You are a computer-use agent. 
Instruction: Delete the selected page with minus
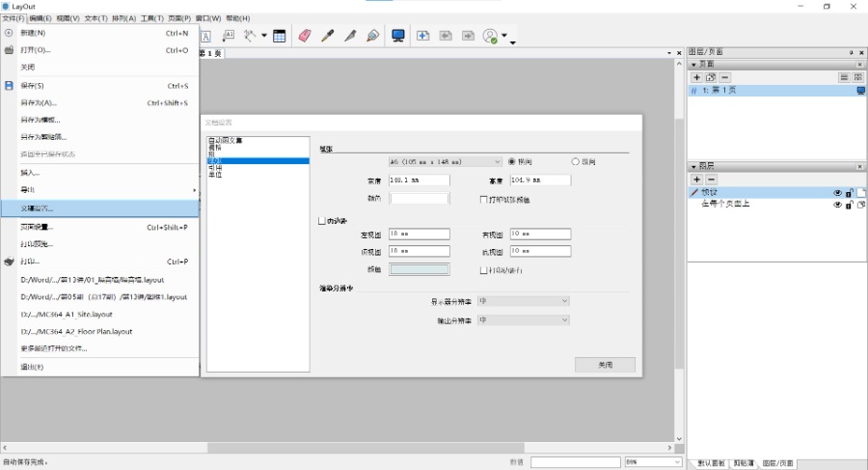click(x=725, y=77)
